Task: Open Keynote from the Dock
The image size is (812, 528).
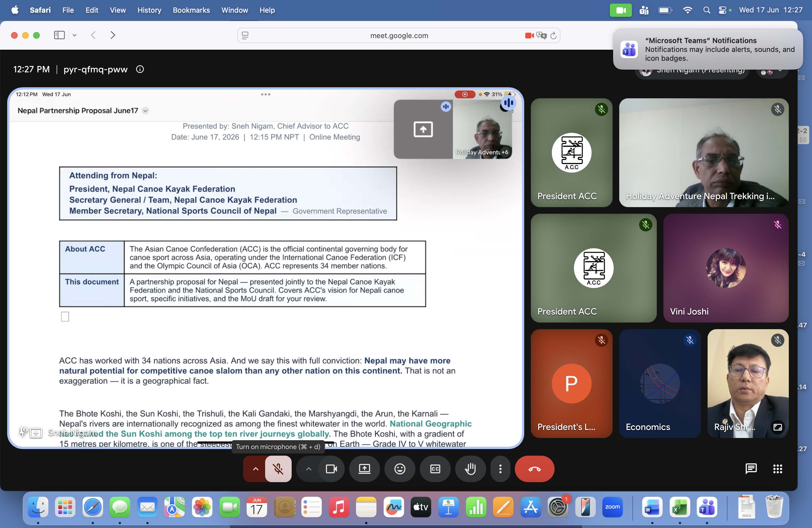Action: pyautogui.click(x=448, y=507)
